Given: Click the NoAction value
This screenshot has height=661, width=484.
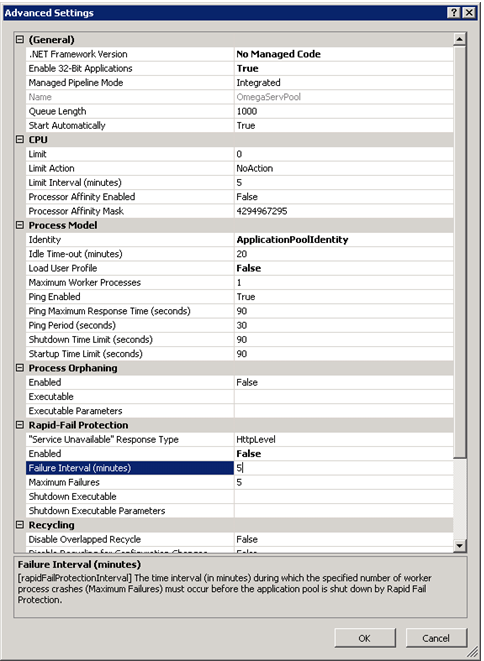Looking at the screenshot, I should 255,168.
